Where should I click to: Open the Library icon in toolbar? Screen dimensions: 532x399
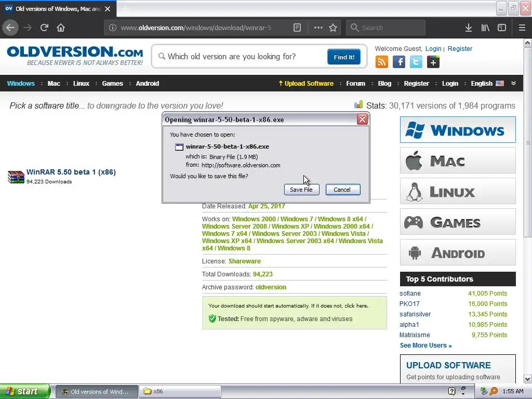click(x=485, y=28)
